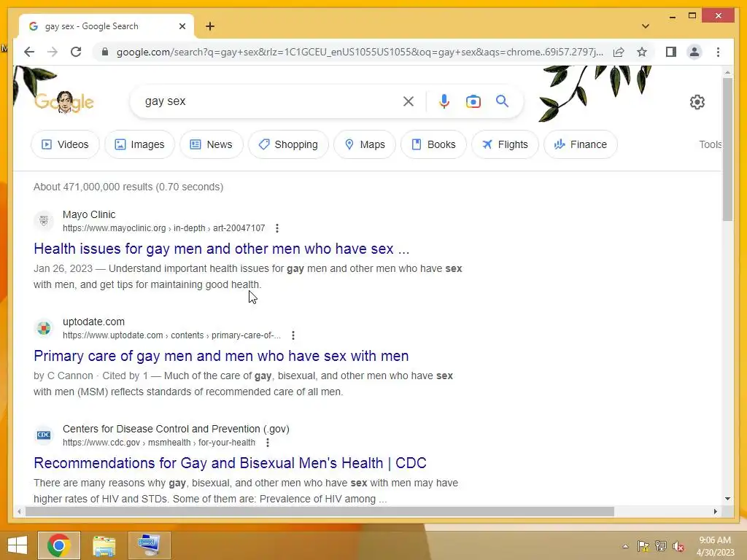Click the vertical scrollbar thumb
747x560 pixels.
tap(727, 149)
